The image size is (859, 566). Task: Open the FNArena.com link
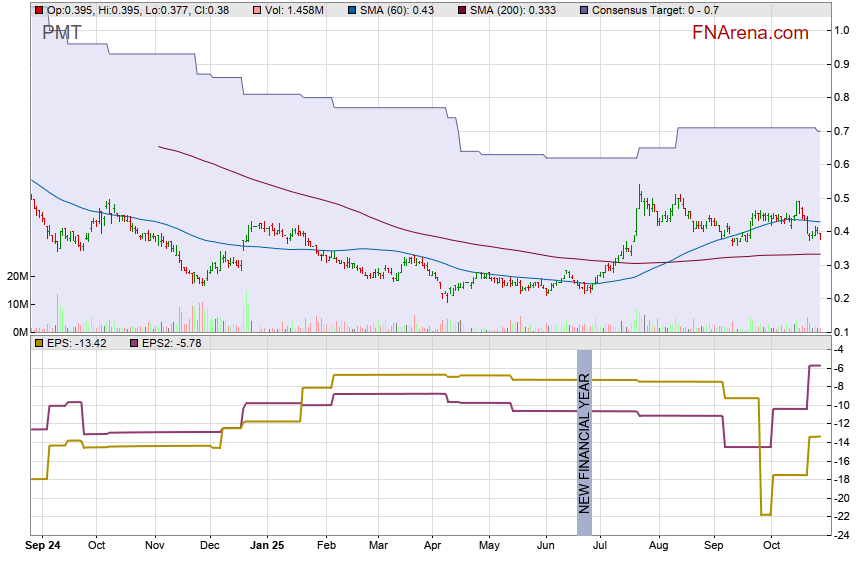tap(750, 33)
